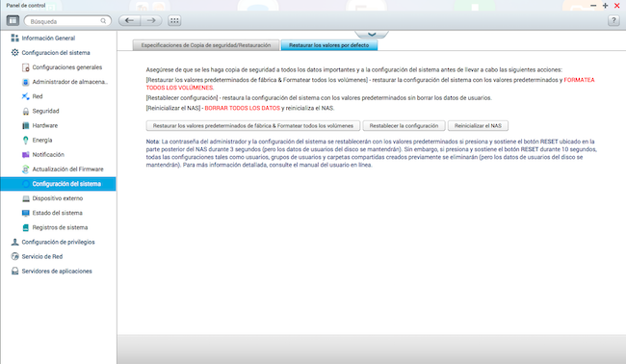Screen dimensions: 626x364
Task: Open Configuraciones generales
Action: (67, 67)
